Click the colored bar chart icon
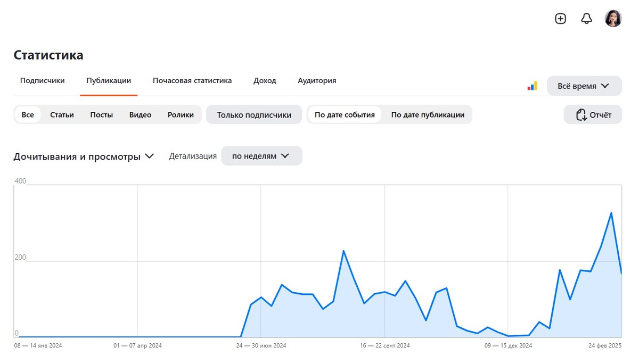Image resolution: width=639 pixels, height=364 pixels. coord(532,86)
